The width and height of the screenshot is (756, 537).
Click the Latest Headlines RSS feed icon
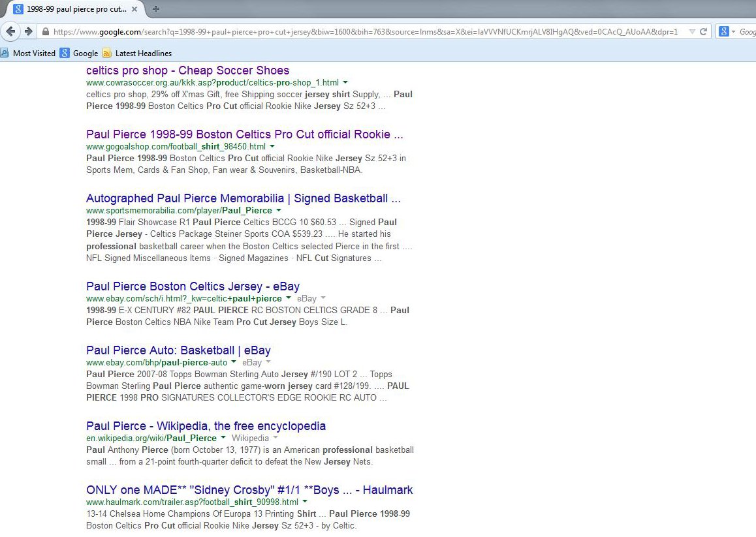click(x=107, y=53)
